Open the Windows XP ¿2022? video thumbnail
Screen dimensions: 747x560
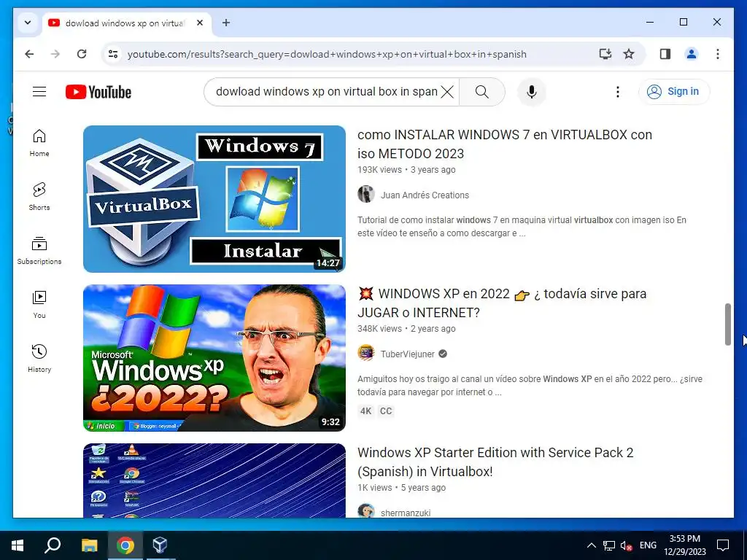pos(214,358)
